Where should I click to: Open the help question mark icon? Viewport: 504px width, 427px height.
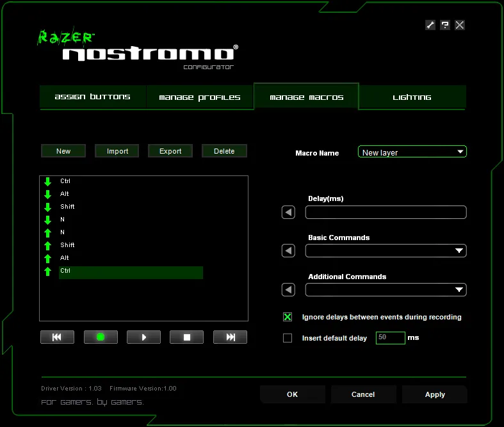click(x=445, y=25)
